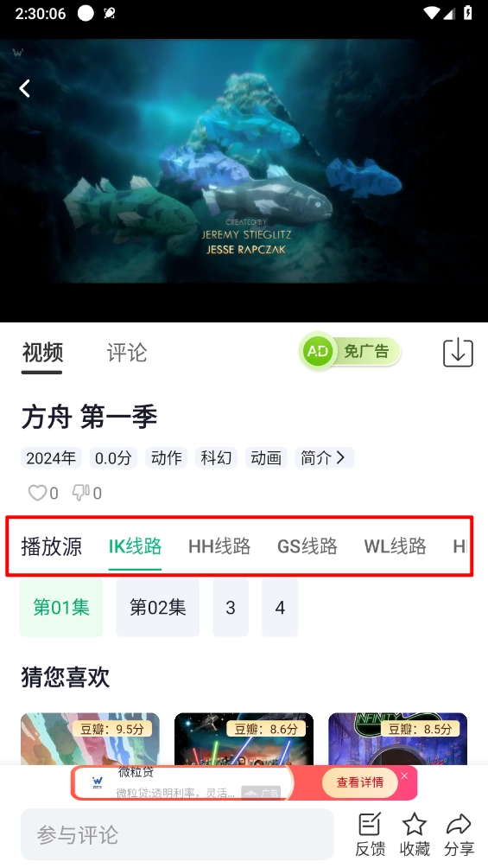Image resolution: width=488 pixels, height=868 pixels.
Task: Open the download icon
Action: pos(458,352)
